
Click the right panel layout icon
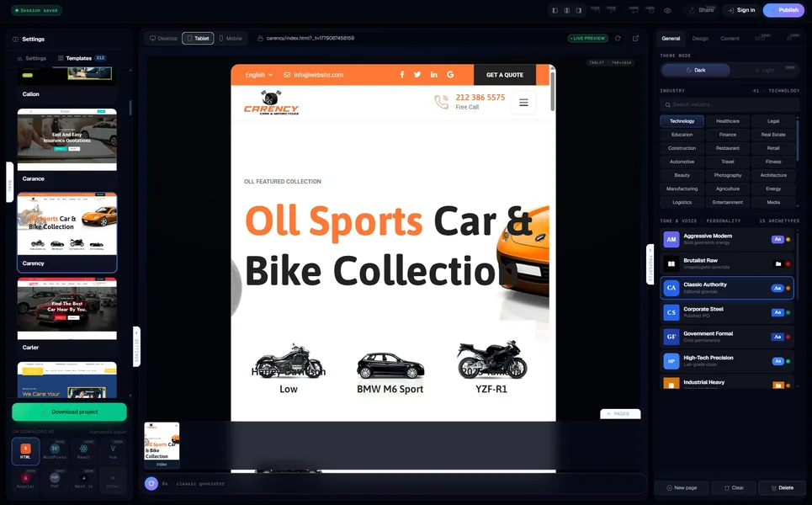[x=579, y=10]
